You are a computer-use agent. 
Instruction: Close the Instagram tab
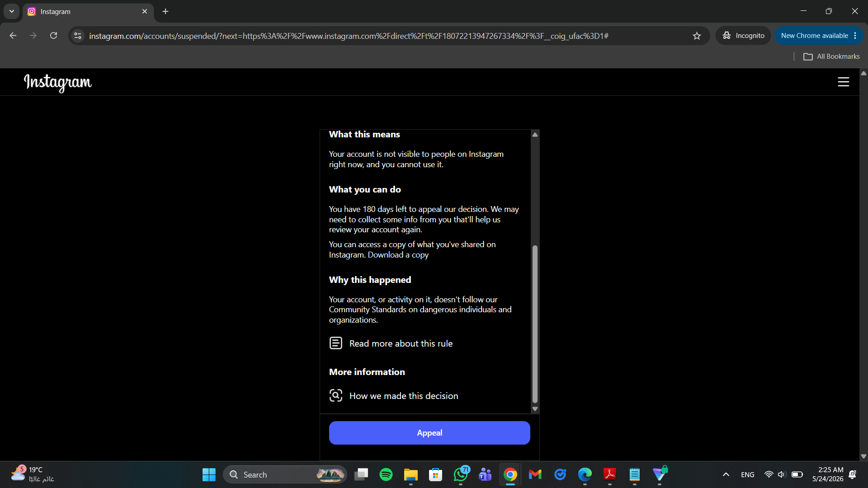click(145, 11)
